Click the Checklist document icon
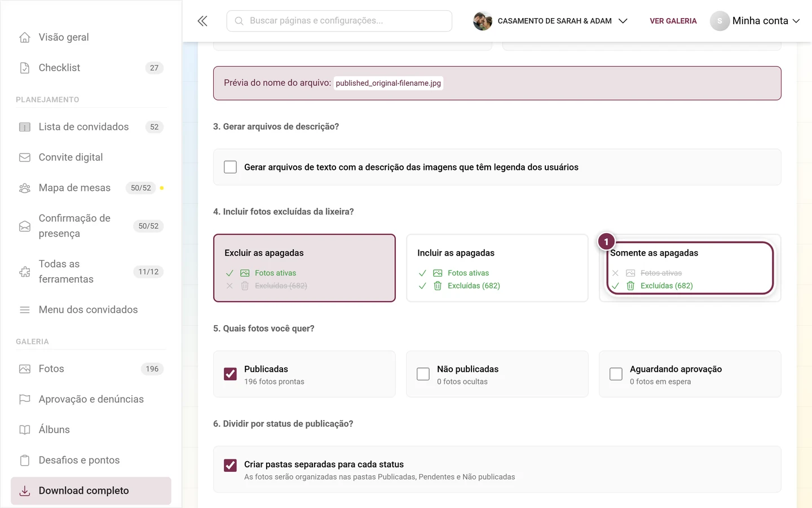 pyautogui.click(x=25, y=68)
